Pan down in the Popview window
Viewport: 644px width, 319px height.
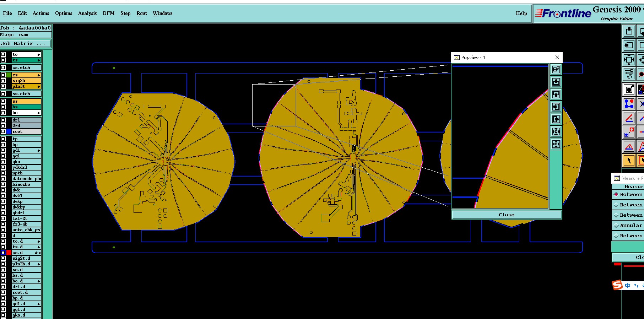pyautogui.click(x=556, y=94)
